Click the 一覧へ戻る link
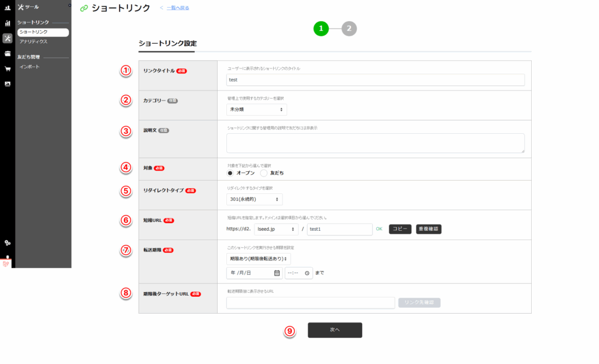Image resolution: width=599 pixels, height=364 pixels. pyautogui.click(x=178, y=8)
